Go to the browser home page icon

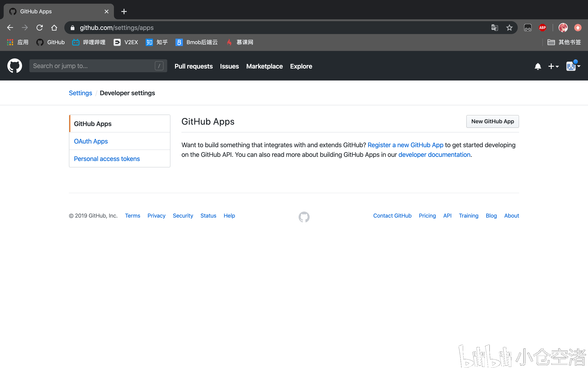[54, 28]
